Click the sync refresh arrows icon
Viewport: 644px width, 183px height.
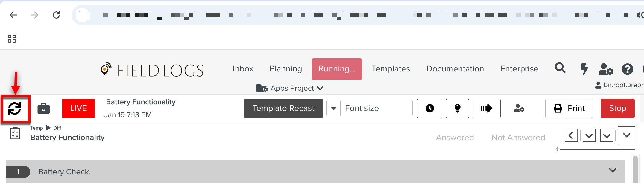(15, 109)
